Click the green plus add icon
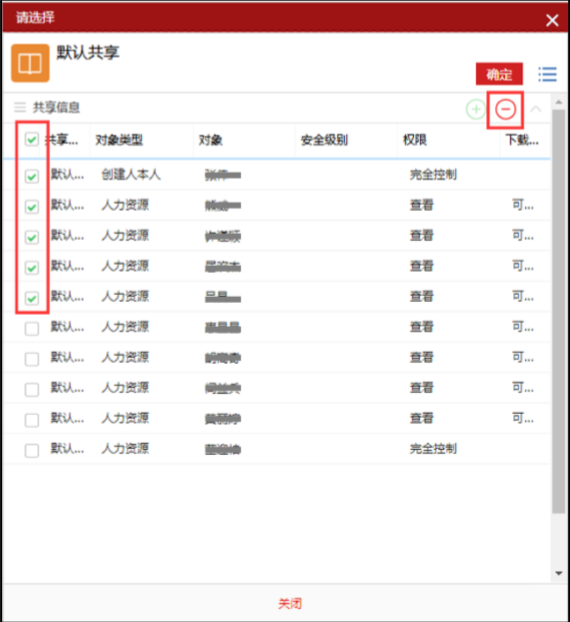The width and height of the screenshot is (570, 622). [x=476, y=109]
